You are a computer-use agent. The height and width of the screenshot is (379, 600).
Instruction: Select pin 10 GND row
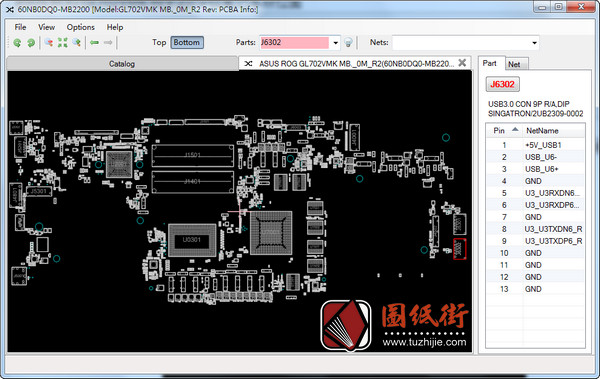(x=536, y=253)
